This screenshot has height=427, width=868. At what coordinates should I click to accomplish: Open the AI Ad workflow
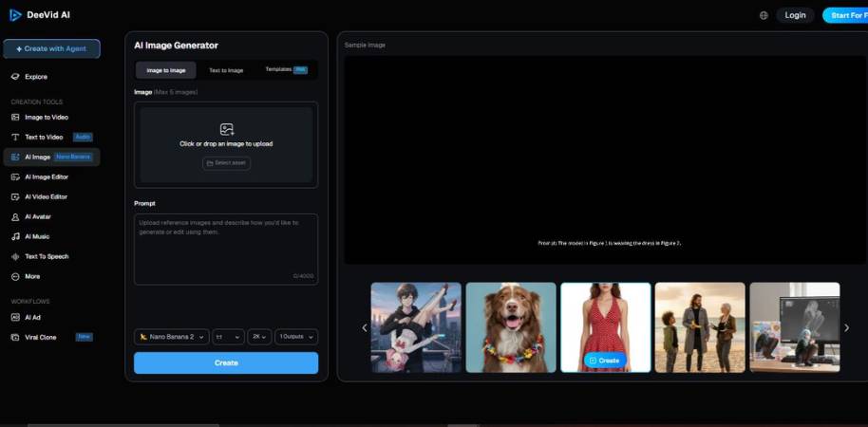pyautogui.click(x=32, y=317)
